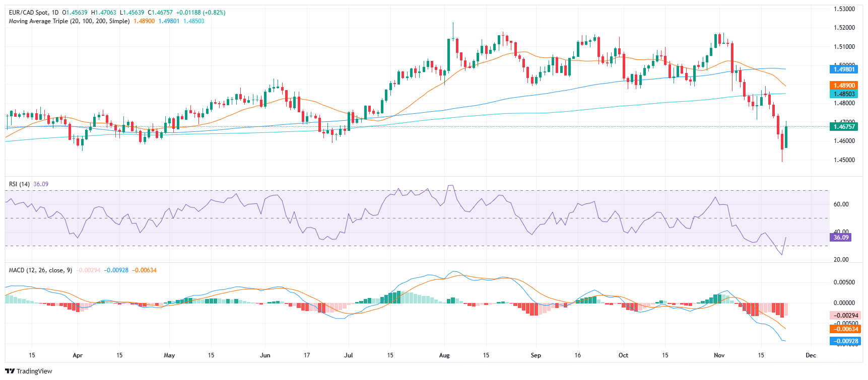868x380 pixels.
Task: Click the Dec label on time axis
Action: click(811, 355)
